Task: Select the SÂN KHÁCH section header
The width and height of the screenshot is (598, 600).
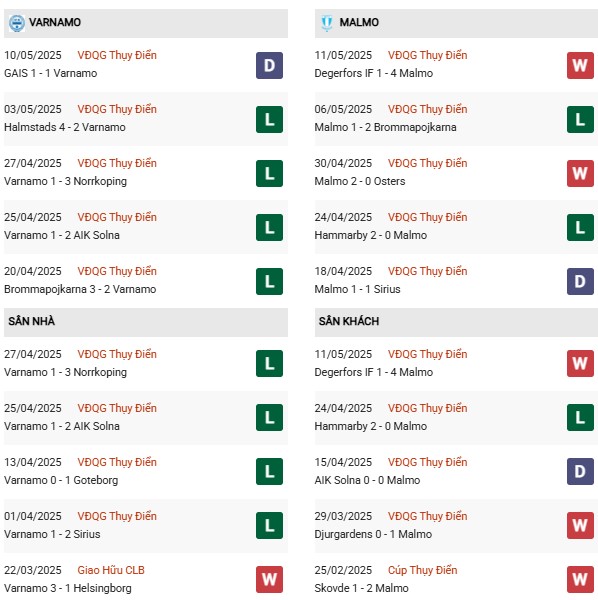Action: (x=456, y=322)
